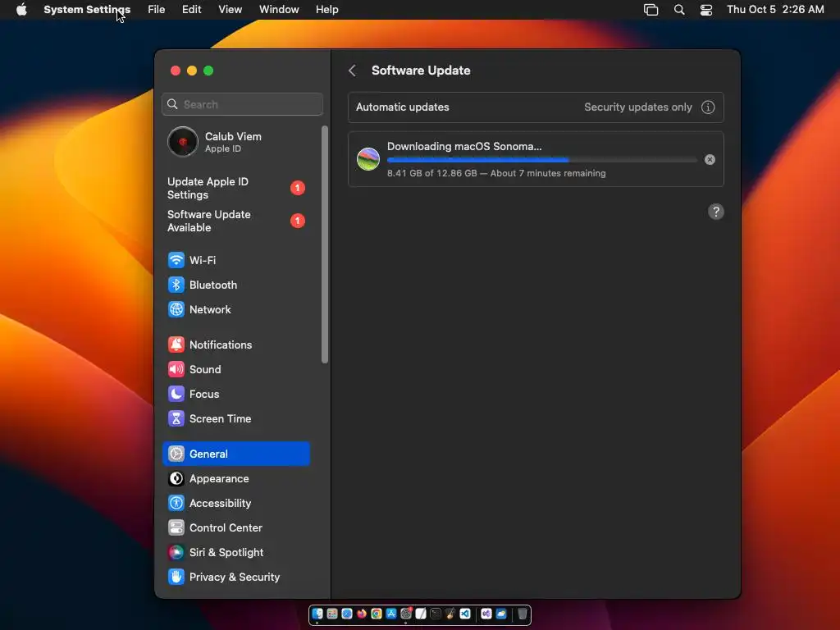Screen dimensions: 840x630
Task: Open Update Apple ID Settings notice
Action: click(x=235, y=188)
